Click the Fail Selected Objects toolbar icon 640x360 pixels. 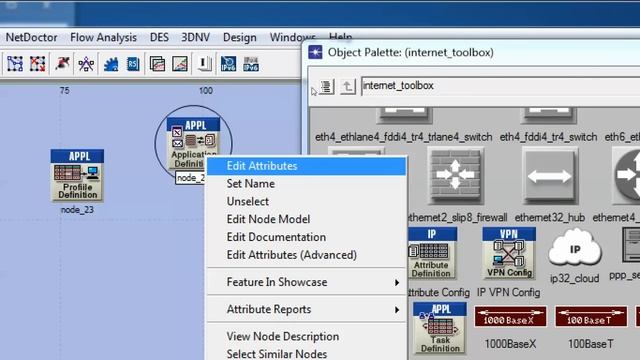click(x=38, y=64)
